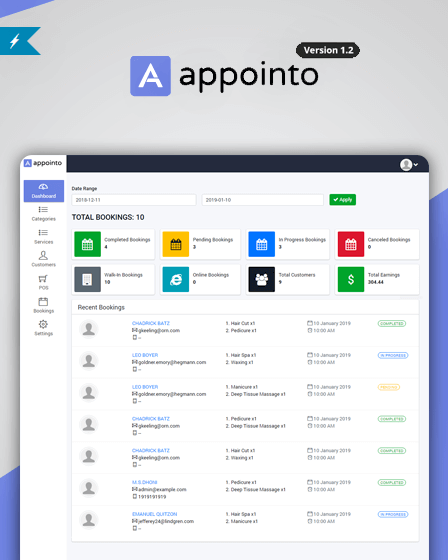Screen dimensions: 448x560
Task: Open the Chadrick Batz Hair Cut and Waxing booking
Action: click(151, 450)
